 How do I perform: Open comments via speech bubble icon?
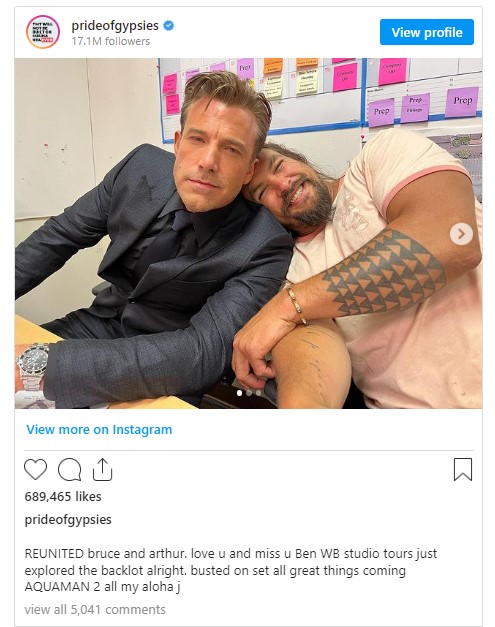click(70, 469)
